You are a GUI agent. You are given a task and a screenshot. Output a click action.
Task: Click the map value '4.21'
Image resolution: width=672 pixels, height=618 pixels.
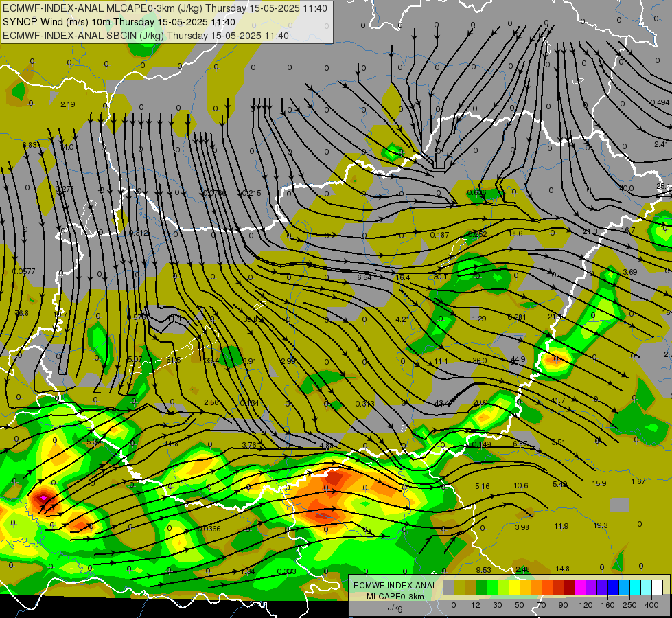tap(403, 319)
